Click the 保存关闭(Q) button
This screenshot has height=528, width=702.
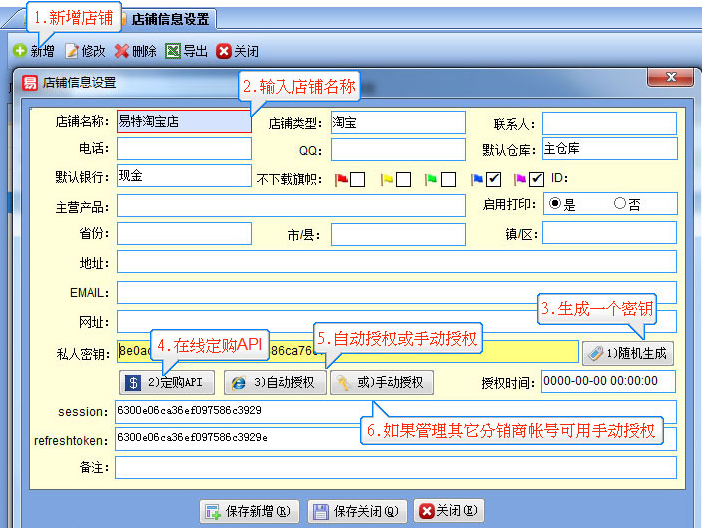357,511
